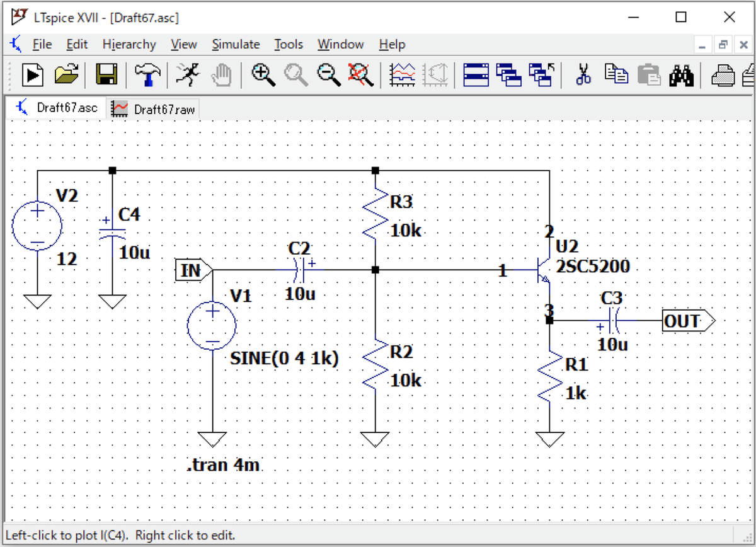Switch to the Draft67.asc tab
756x547 pixels.
(x=57, y=108)
